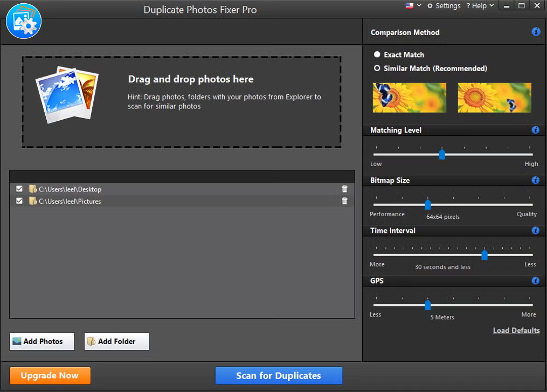Toggle the C:\Users\leel\Pictures folder checkbox

pos(19,201)
